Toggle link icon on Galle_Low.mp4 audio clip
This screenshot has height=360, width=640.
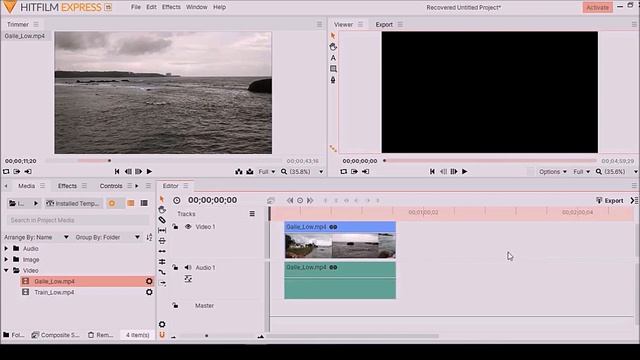click(x=333, y=267)
